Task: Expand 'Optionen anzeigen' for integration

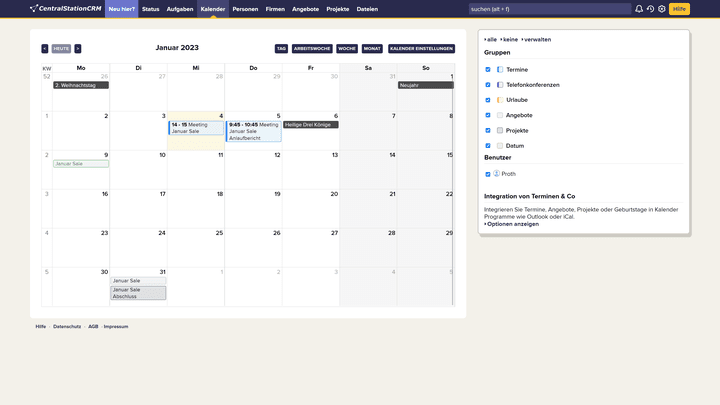Action: [x=513, y=224]
